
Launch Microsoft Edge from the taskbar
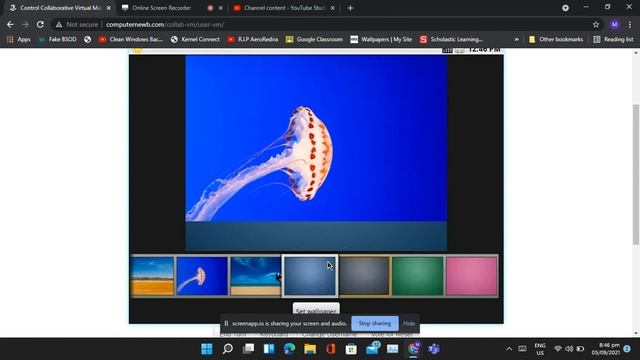(x=289, y=349)
